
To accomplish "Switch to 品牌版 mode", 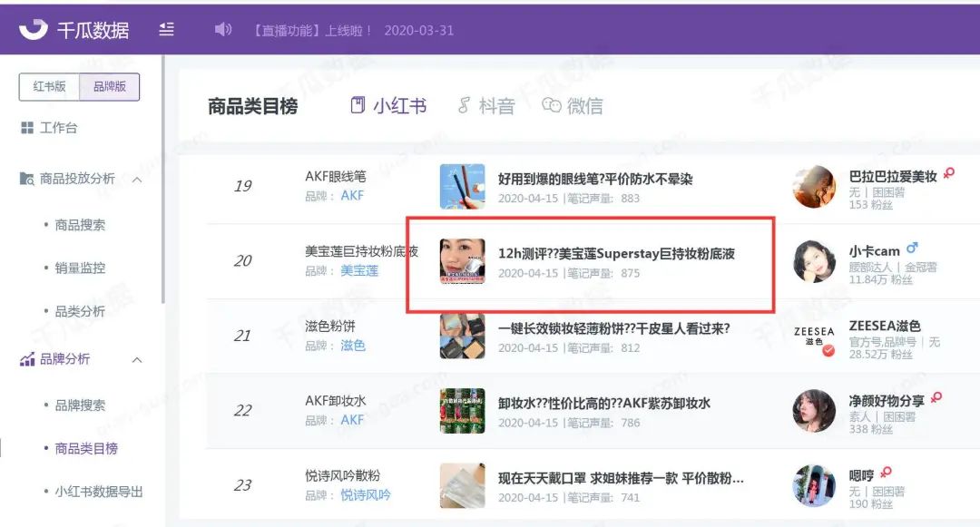I will [110, 87].
